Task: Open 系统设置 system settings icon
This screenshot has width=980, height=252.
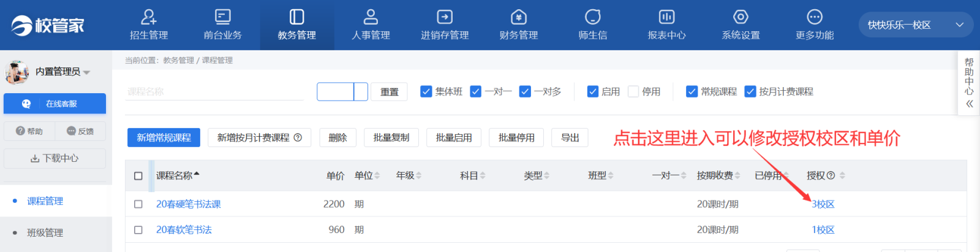Action: click(741, 17)
